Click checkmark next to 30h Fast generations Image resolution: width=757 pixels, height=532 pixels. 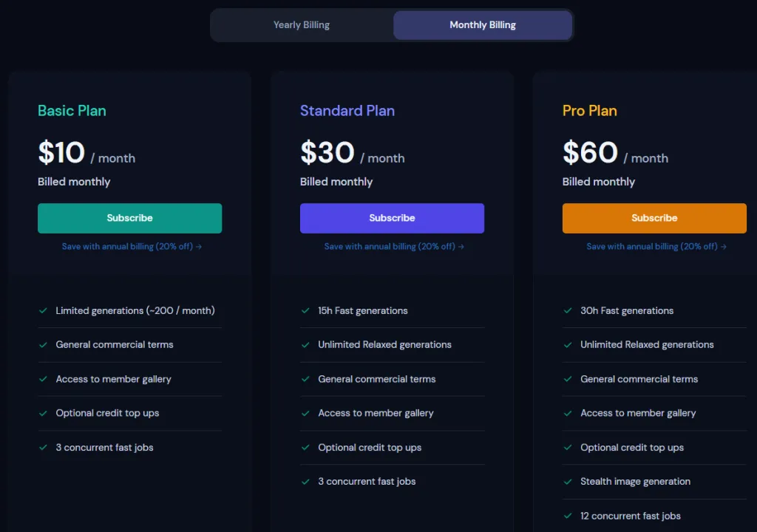coord(568,311)
